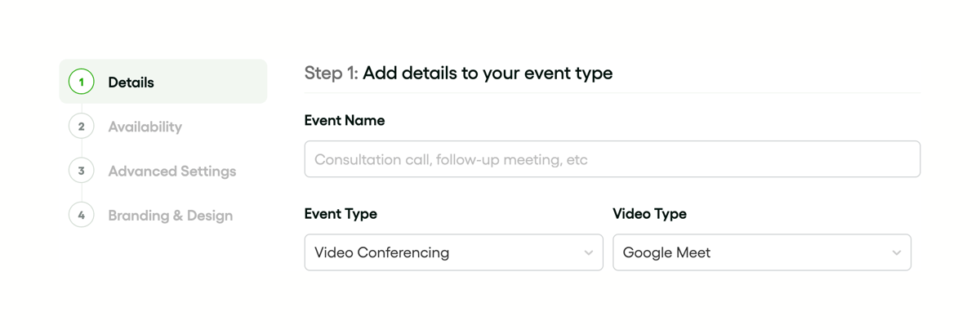
Task: Click the Video Type field label
Action: click(x=649, y=214)
